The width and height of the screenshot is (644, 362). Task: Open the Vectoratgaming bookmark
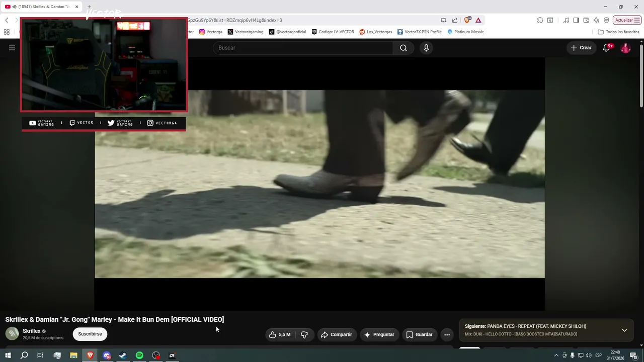coord(246,32)
